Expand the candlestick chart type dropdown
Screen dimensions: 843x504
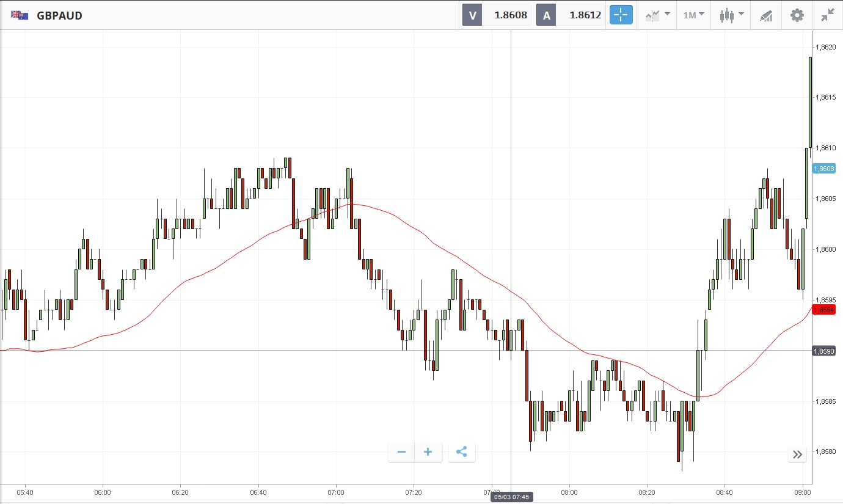[x=731, y=15]
